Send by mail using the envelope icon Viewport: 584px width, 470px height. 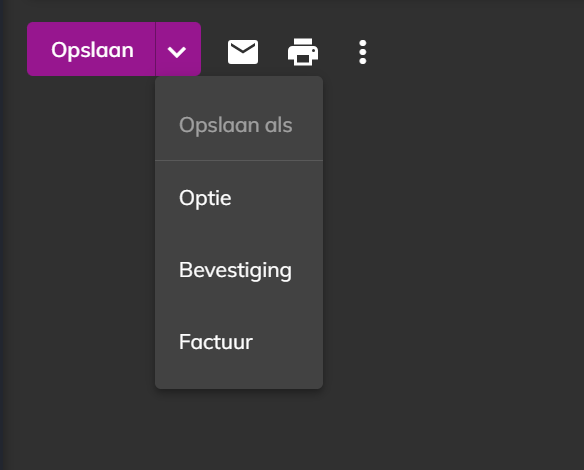[x=243, y=52]
